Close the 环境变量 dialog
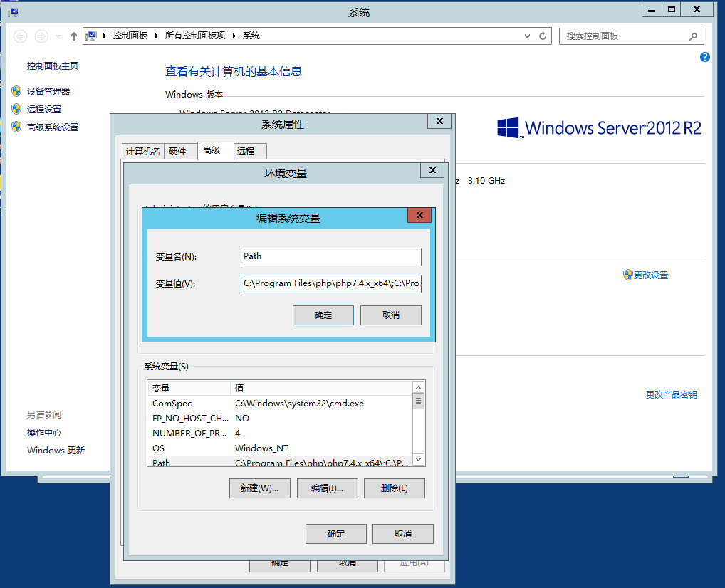The height and width of the screenshot is (588, 725). click(432, 170)
